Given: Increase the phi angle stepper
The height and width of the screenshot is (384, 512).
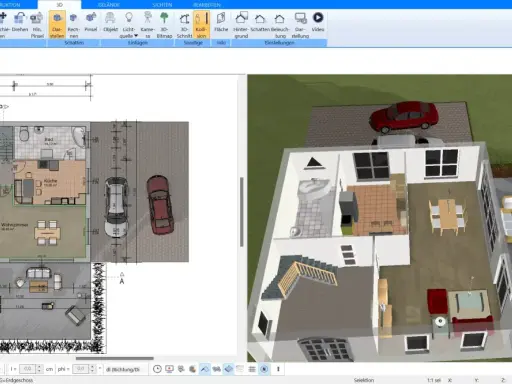Looking at the screenshot, I should point(92,367).
